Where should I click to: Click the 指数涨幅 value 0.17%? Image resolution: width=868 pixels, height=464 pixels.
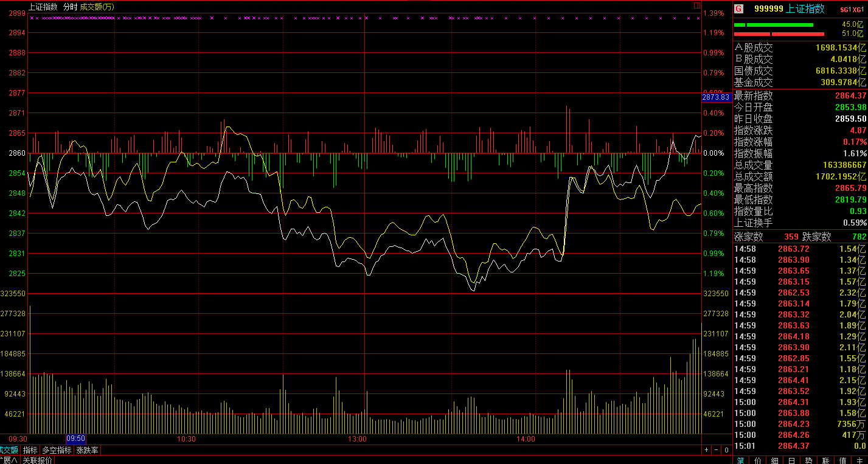pos(855,142)
